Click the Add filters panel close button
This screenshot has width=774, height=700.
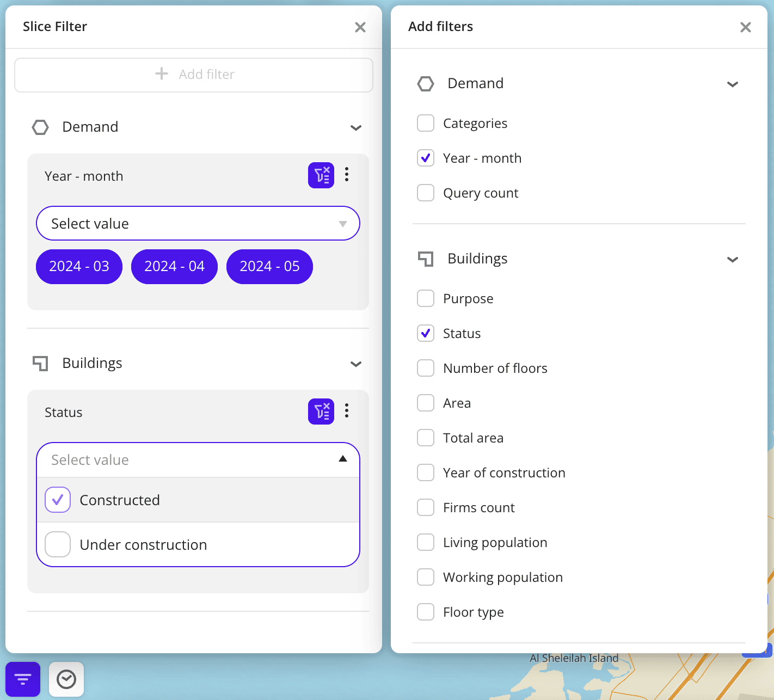(x=745, y=27)
